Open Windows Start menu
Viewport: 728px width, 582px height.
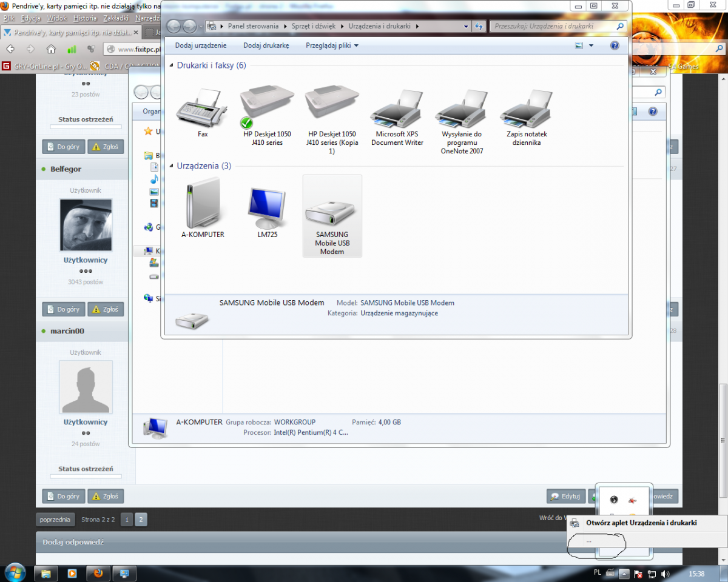pyautogui.click(x=15, y=572)
